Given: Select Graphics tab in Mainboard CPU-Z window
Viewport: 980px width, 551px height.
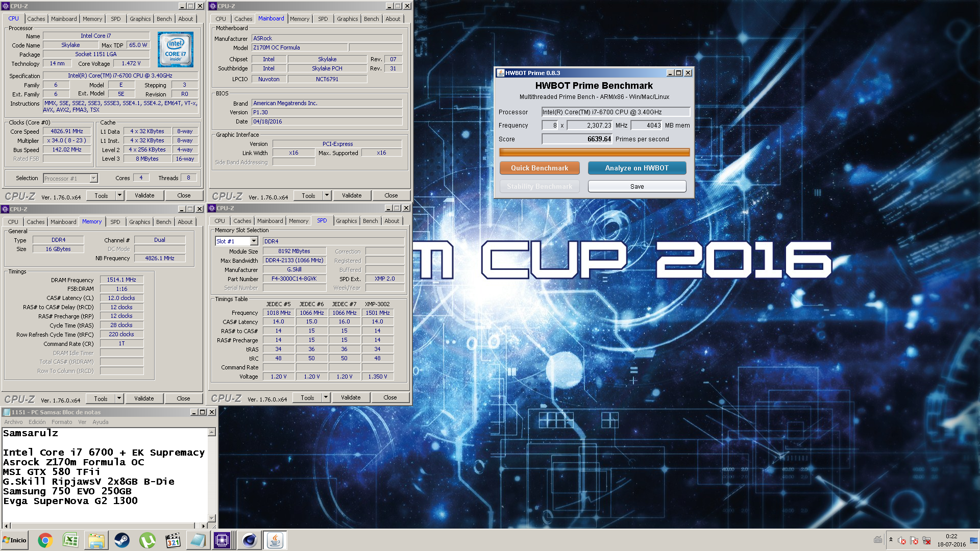Looking at the screenshot, I should point(347,19).
